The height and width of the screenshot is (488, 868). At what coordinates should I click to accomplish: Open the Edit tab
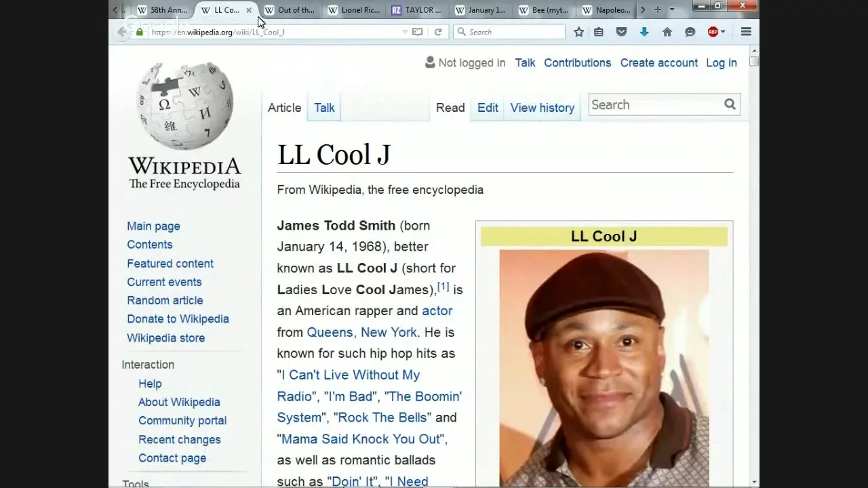pos(488,108)
